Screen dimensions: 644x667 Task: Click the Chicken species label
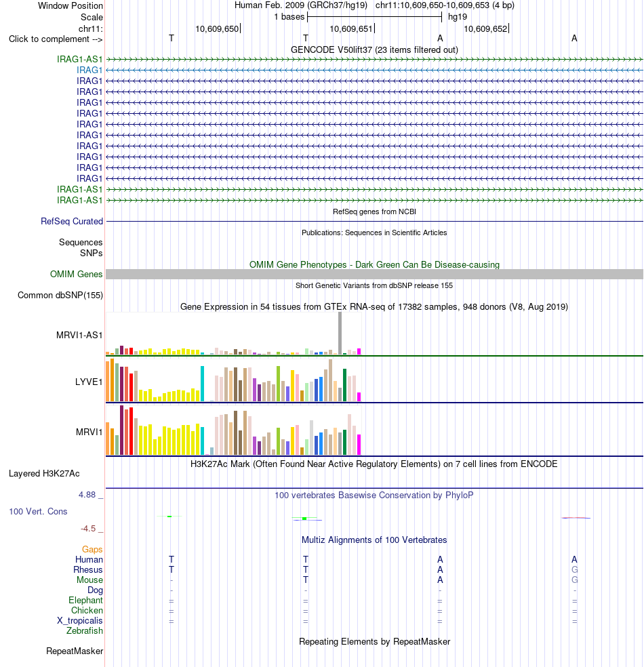click(x=87, y=611)
